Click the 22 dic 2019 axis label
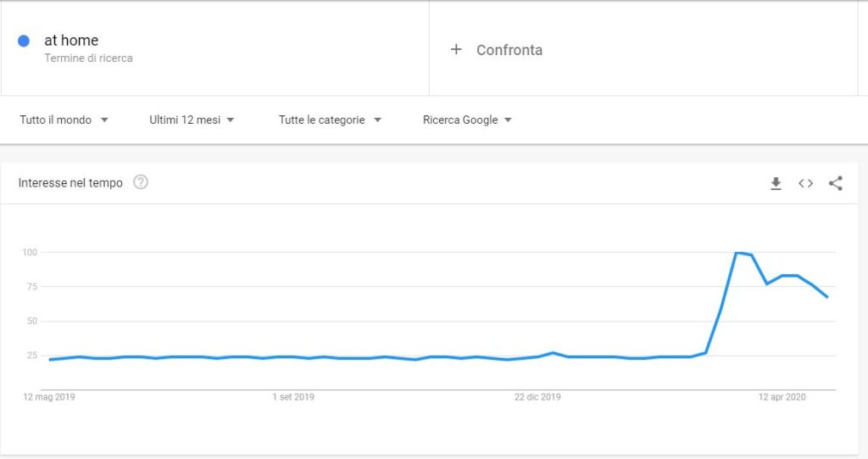The image size is (868, 459). pos(537,396)
